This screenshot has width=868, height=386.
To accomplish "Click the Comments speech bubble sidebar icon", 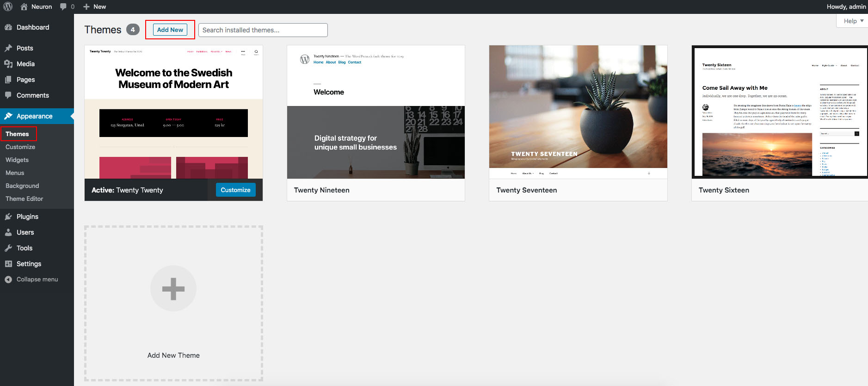I will (x=8, y=95).
